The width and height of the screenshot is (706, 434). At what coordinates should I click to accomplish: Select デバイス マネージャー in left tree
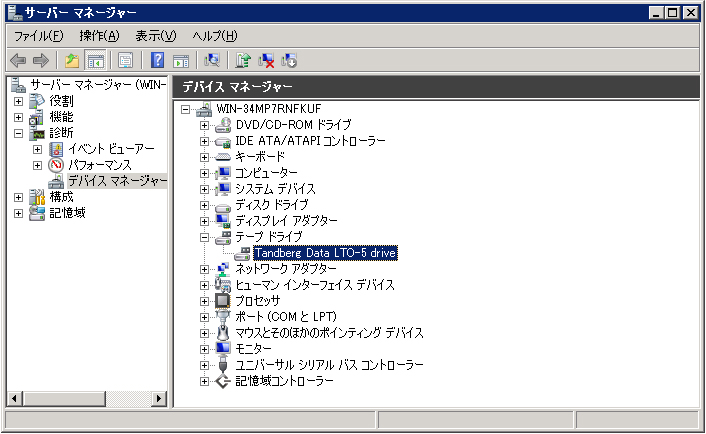[117, 181]
